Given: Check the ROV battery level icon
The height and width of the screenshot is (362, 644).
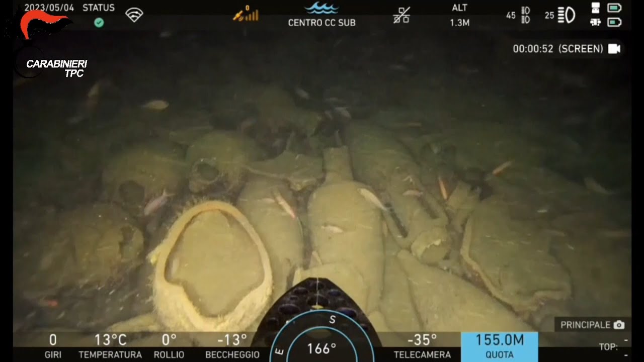Looking at the screenshot, I should click(614, 22).
